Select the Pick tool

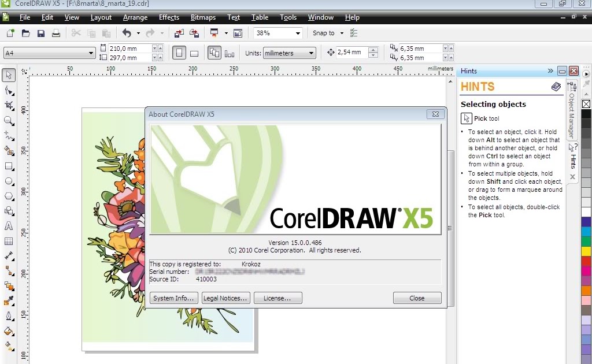pos(8,75)
